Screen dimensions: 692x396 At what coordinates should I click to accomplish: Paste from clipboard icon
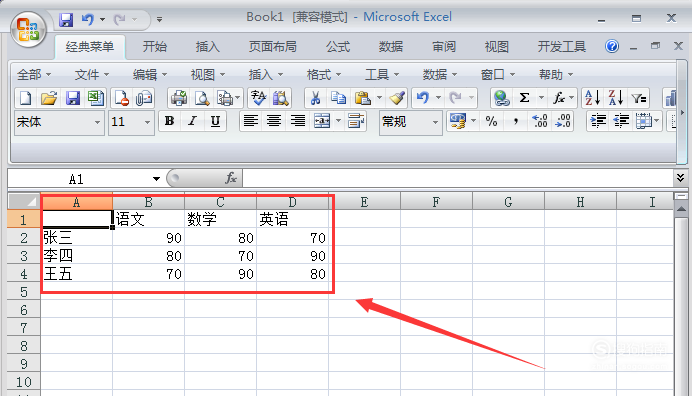(362, 98)
